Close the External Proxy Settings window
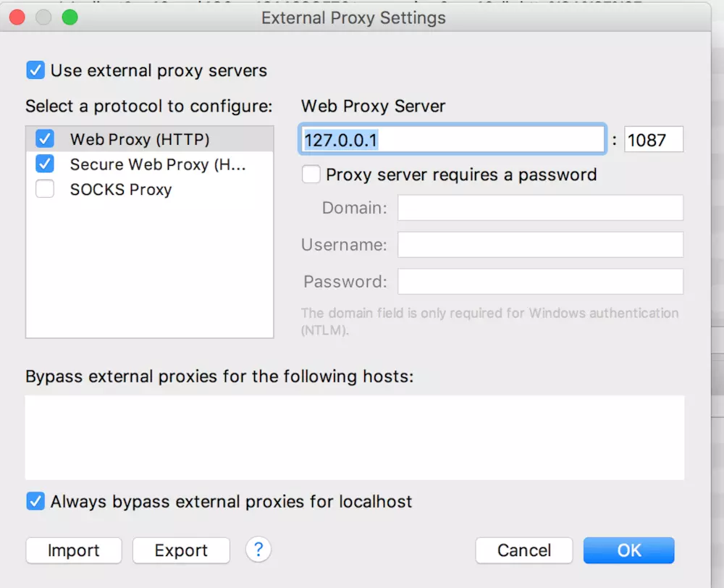The width and height of the screenshot is (724, 588). tap(17, 17)
